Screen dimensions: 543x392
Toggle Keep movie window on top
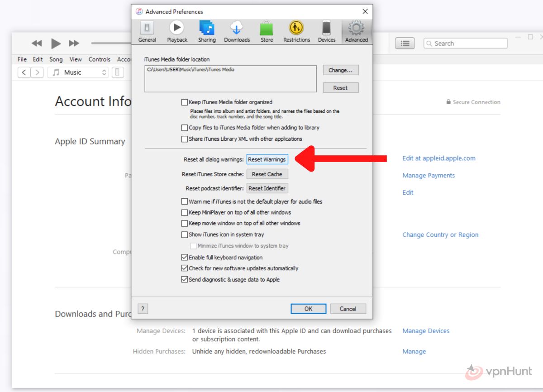click(x=185, y=223)
